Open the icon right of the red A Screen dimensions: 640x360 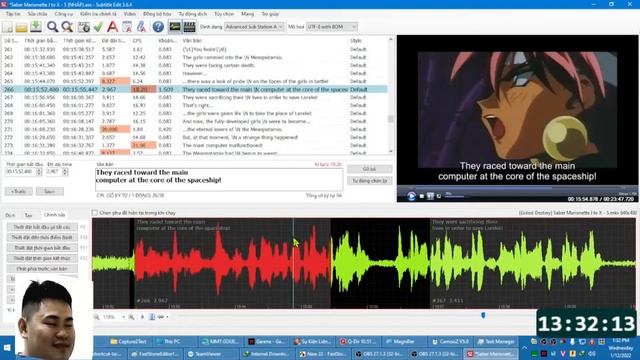(x=127, y=27)
